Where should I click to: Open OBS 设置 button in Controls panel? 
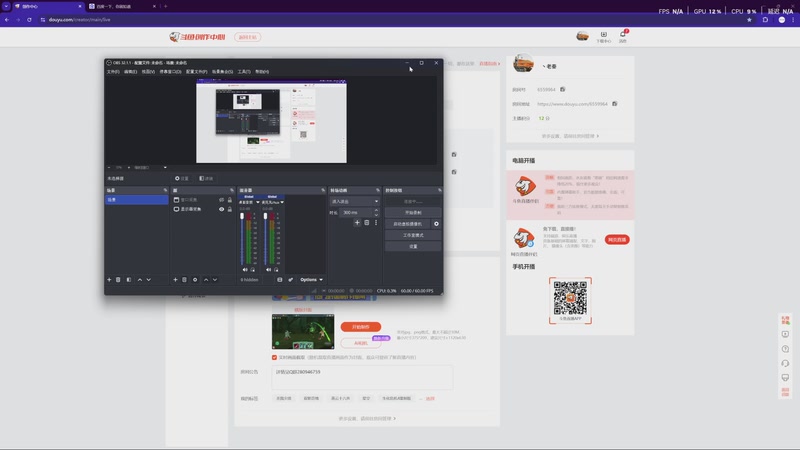[x=413, y=246]
